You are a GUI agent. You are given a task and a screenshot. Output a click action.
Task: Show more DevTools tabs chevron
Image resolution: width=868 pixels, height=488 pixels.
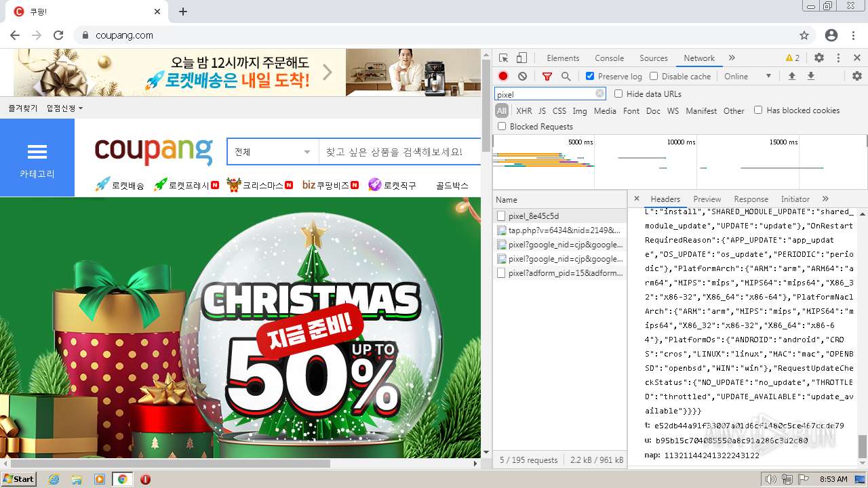click(x=732, y=58)
